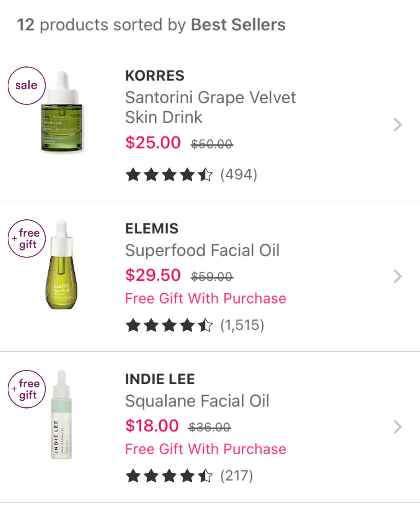Tap Indie Lee Free Gift With Purchase link
Screen dimensions: 420x506
point(206,449)
